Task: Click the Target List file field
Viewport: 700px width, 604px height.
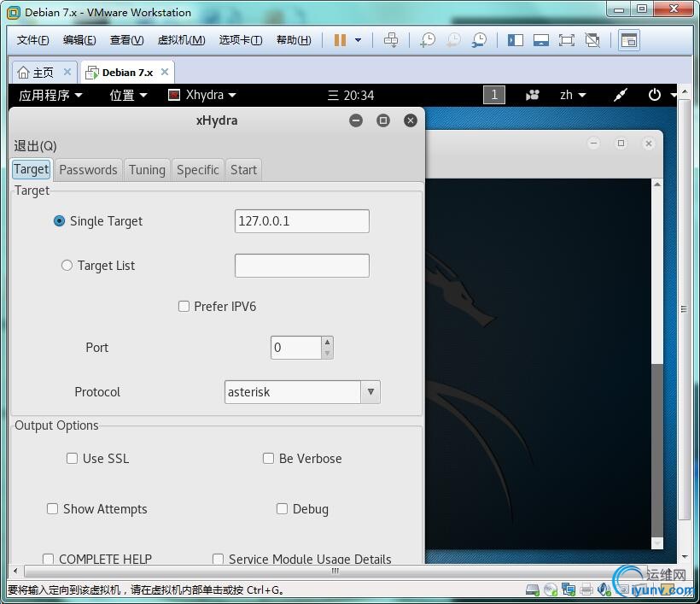Action: click(302, 266)
